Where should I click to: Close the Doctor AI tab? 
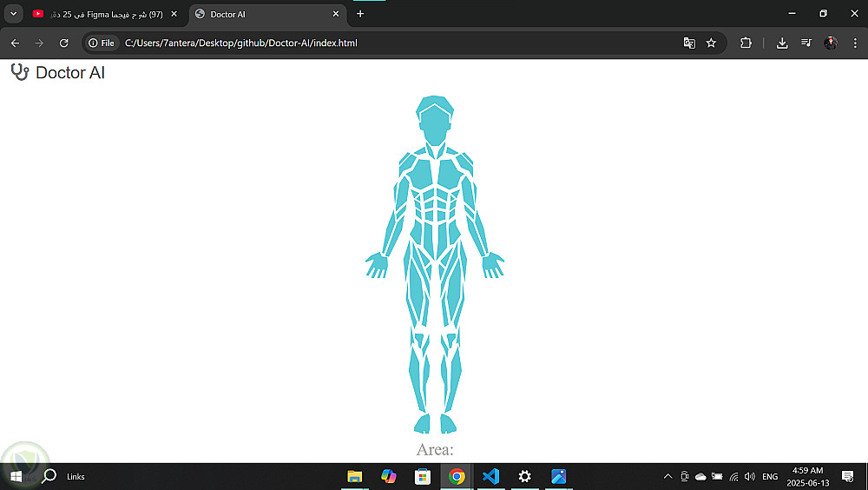tap(335, 14)
